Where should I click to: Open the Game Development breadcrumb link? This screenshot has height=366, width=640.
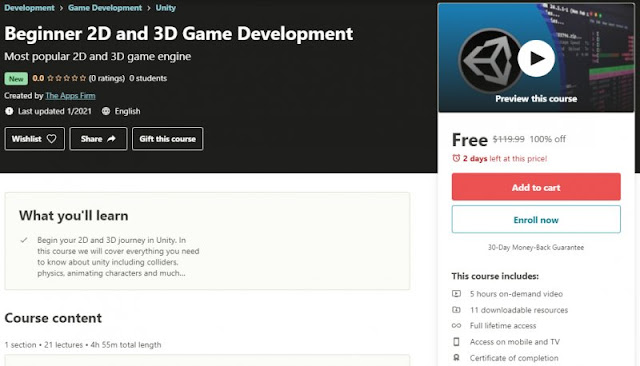point(105,8)
